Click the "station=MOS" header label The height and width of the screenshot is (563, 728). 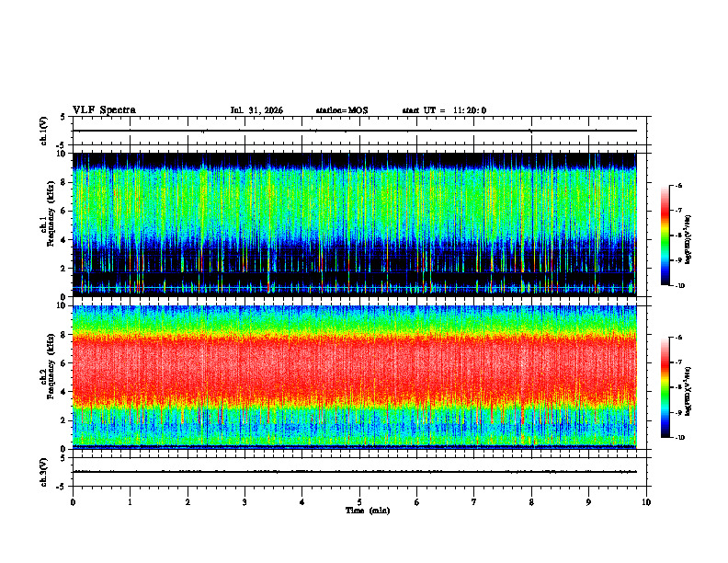click(x=342, y=110)
